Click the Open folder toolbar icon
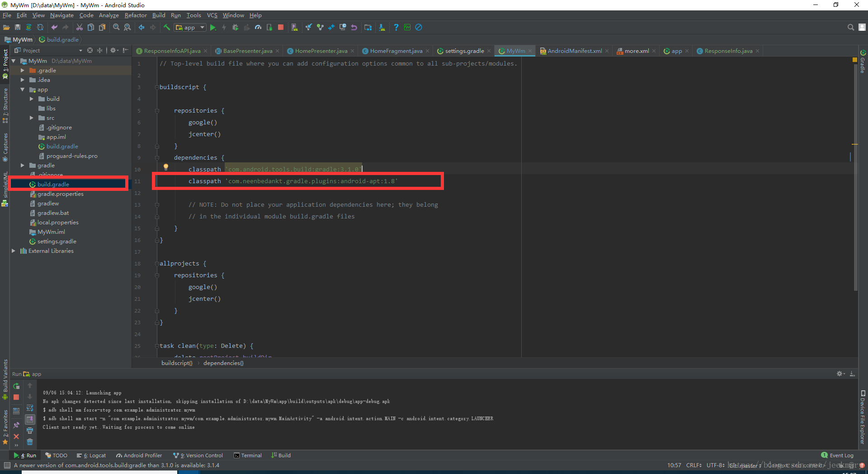Image resolution: width=868 pixels, height=474 pixels. coord(6,28)
